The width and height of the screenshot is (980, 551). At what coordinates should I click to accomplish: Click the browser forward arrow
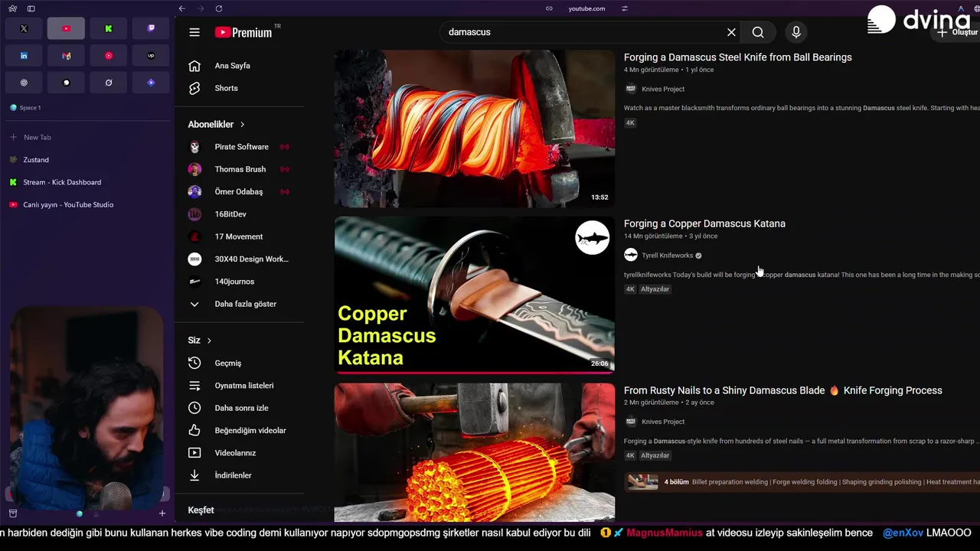tap(201, 8)
